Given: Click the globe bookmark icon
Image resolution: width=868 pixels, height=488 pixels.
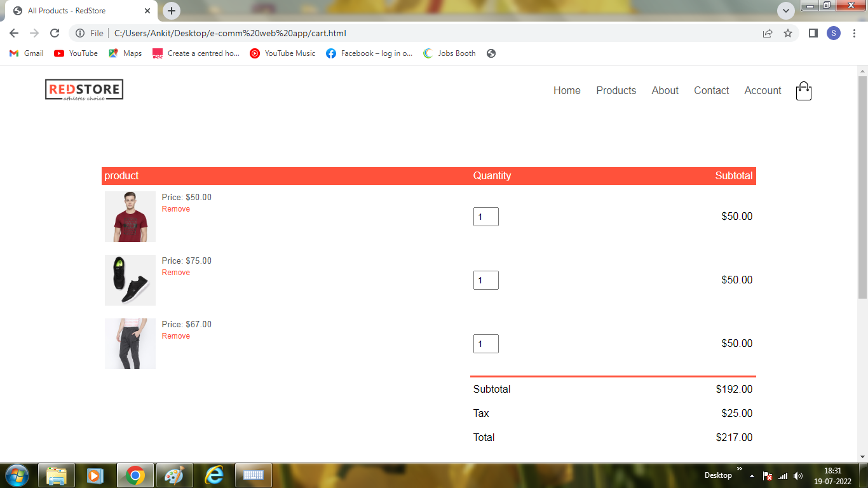Looking at the screenshot, I should (x=491, y=53).
